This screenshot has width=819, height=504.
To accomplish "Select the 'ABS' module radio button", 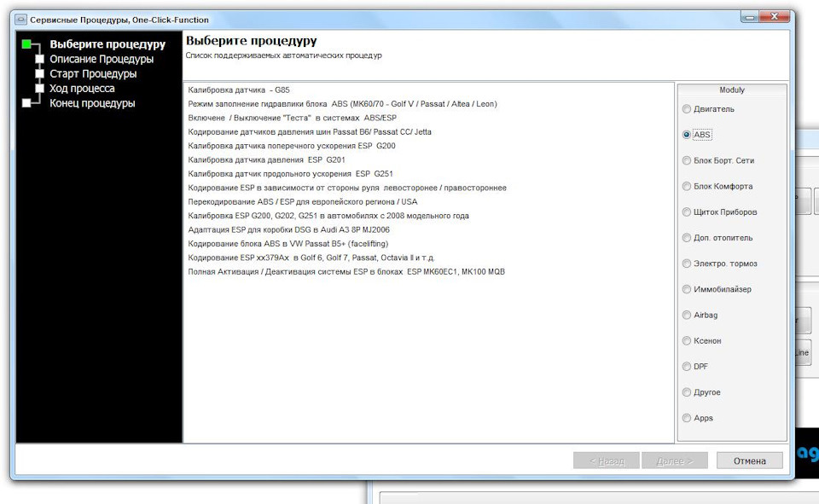I will tap(687, 135).
